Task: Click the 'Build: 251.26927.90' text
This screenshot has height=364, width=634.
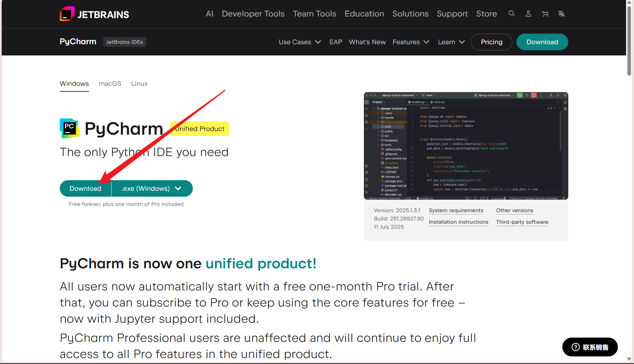Action: pos(399,218)
